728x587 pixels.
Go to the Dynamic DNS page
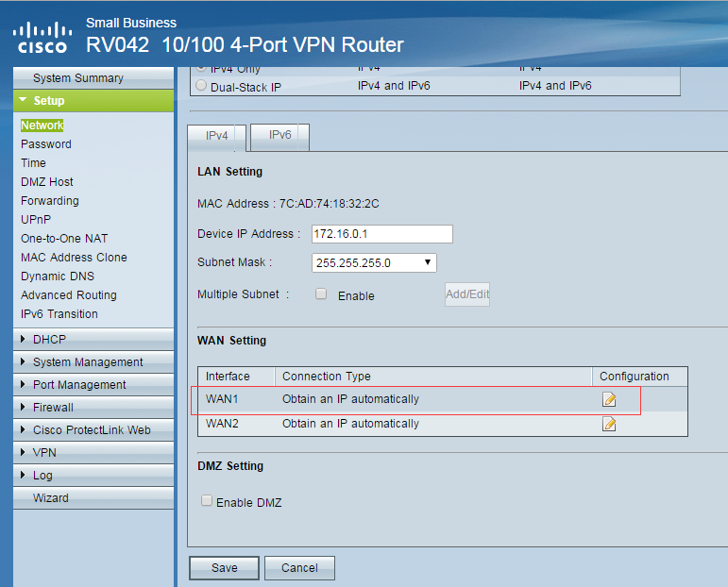click(58, 277)
